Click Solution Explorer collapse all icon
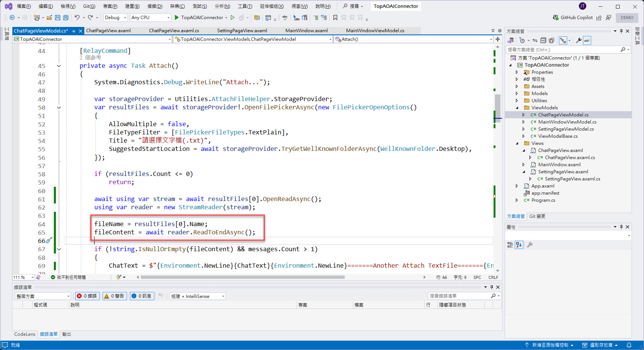Screen dimensions: 644x350 point(543,40)
